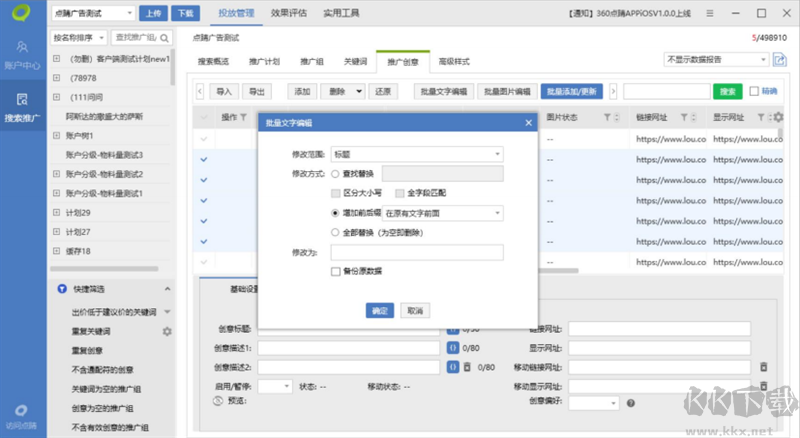Click the 确定 button in dialog

[380, 310]
